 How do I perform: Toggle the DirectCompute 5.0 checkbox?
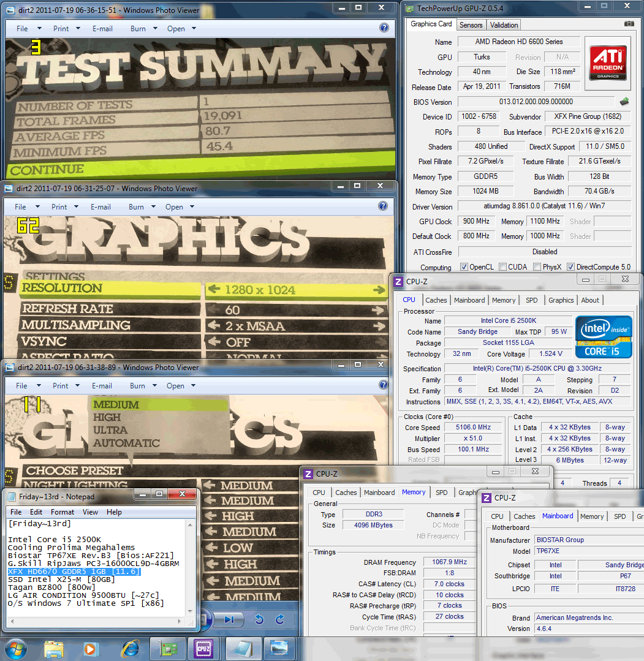tap(570, 267)
